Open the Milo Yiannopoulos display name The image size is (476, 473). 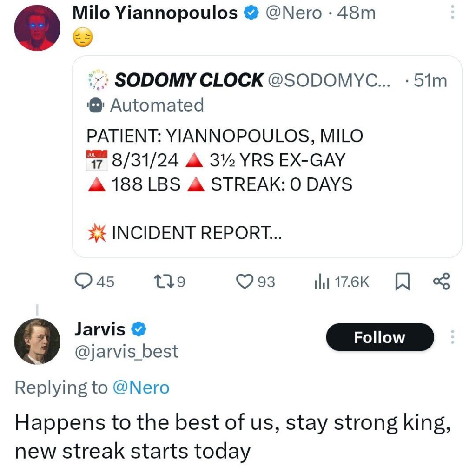coord(155,13)
